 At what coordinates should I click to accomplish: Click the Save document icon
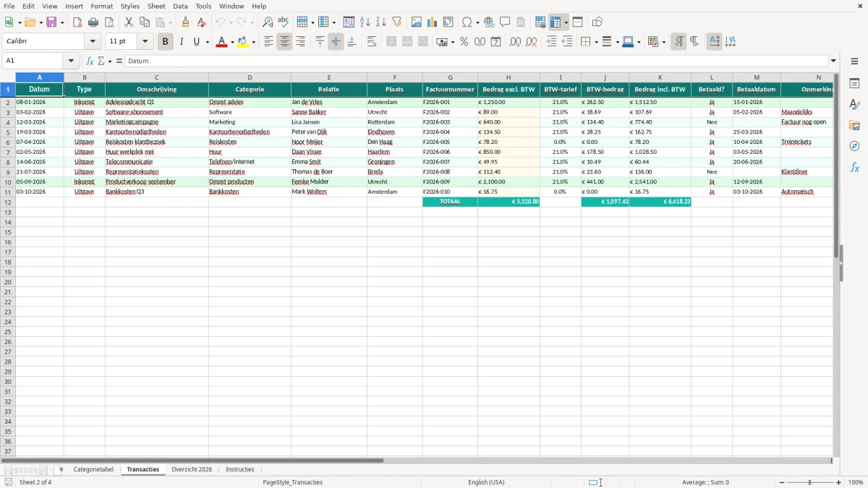51,22
